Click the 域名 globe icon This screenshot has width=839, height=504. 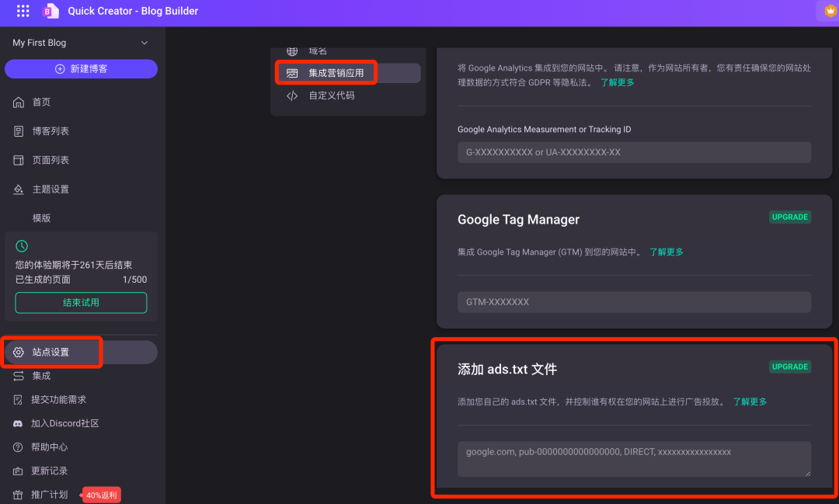pyautogui.click(x=292, y=51)
